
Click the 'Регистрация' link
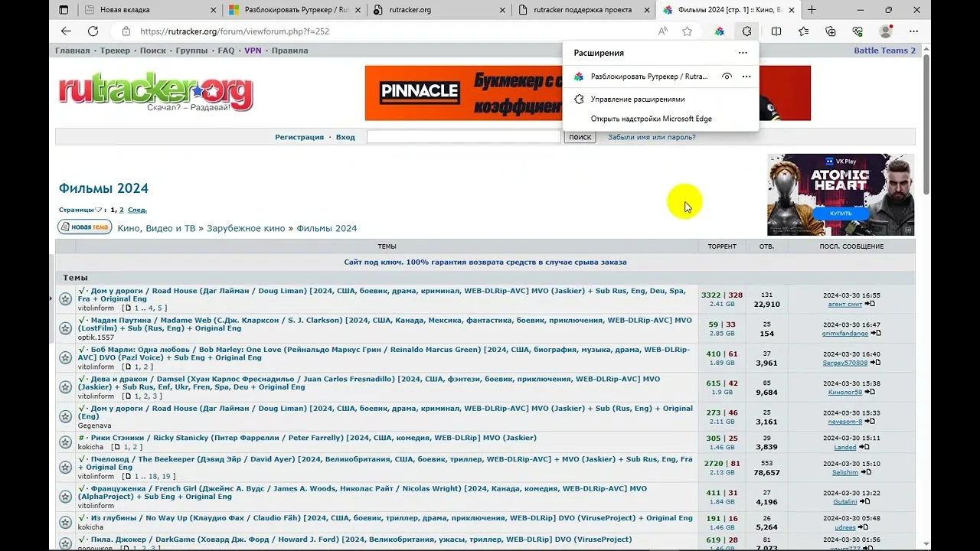[x=299, y=137]
